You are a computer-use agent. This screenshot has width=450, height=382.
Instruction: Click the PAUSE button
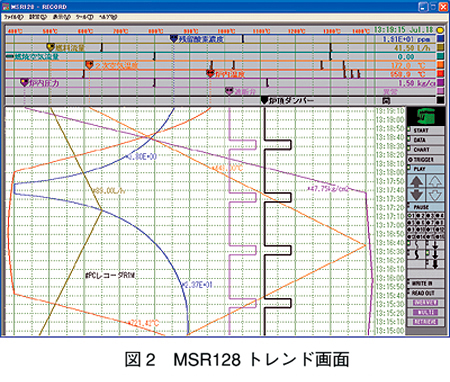pyautogui.click(x=425, y=207)
